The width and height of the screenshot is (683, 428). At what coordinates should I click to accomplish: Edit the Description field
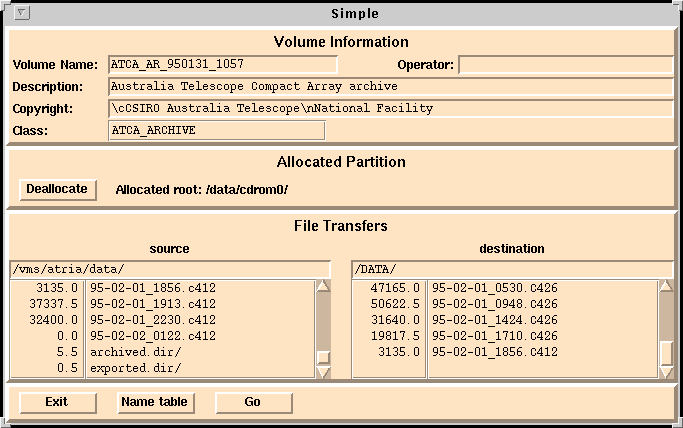(x=390, y=87)
